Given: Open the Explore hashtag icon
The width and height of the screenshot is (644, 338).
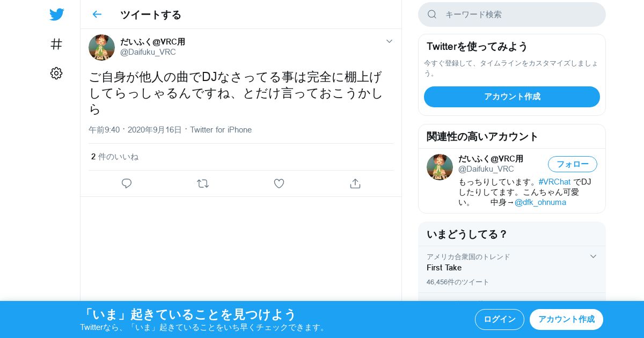Looking at the screenshot, I should click(x=56, y=44).
